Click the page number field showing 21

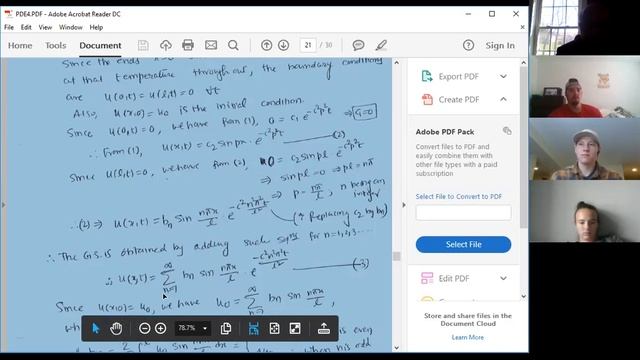coord(308,45)
